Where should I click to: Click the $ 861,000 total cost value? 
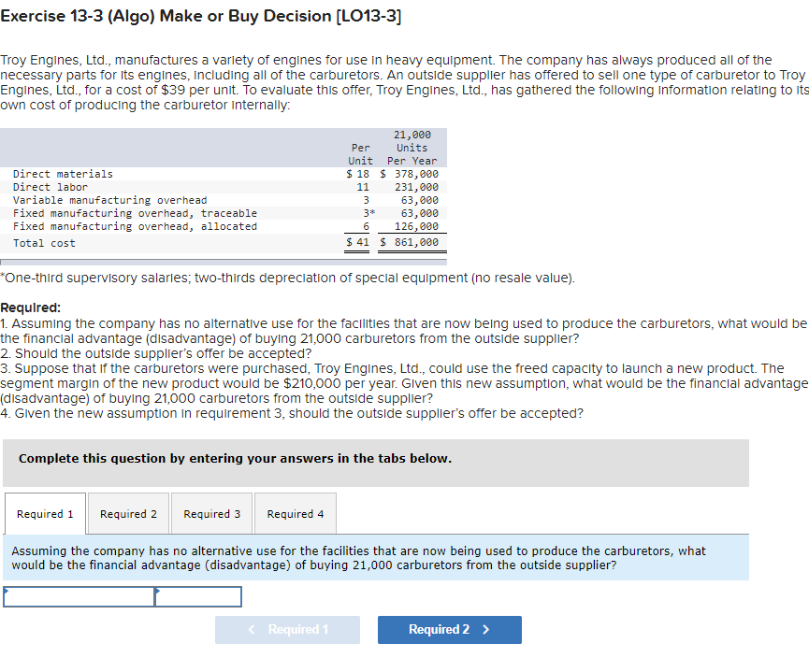(409, 242)
